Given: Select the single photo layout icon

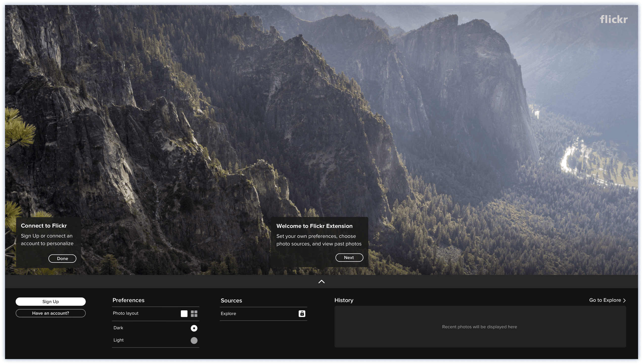Looking at the screenshot, I should click(184, 314).
